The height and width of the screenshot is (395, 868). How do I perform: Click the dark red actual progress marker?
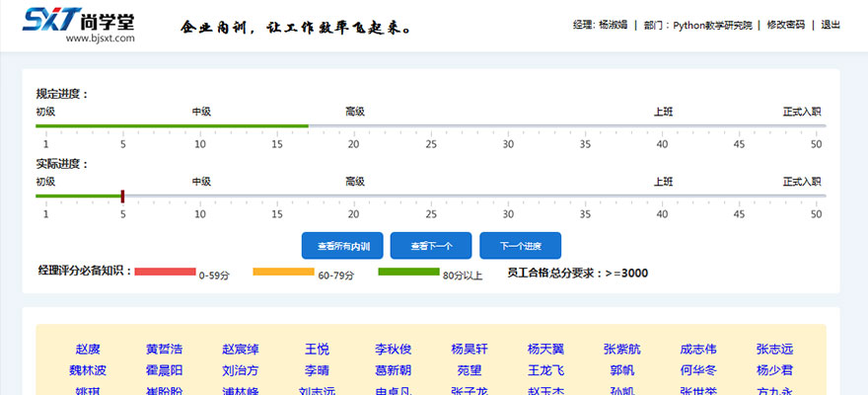click(x=122, y=196)
